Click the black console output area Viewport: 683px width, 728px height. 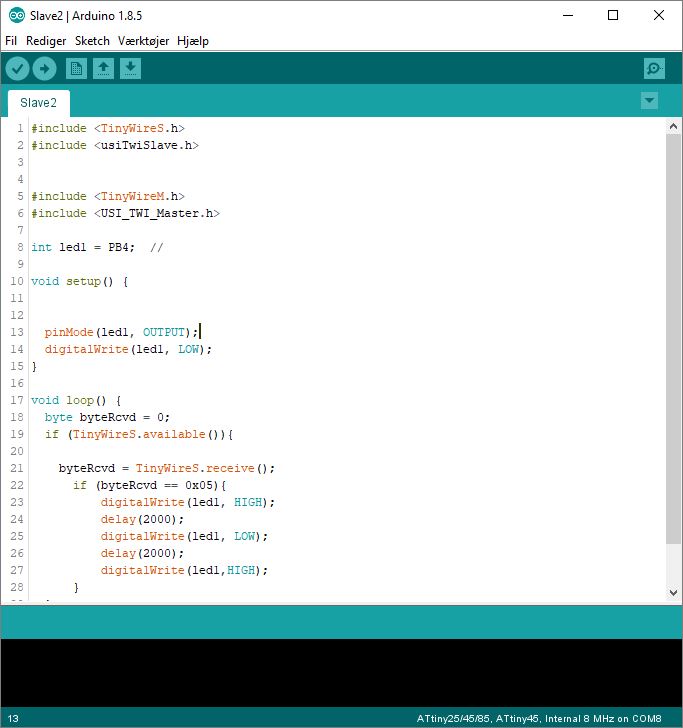pyautogui.click(x=341, y=673)
